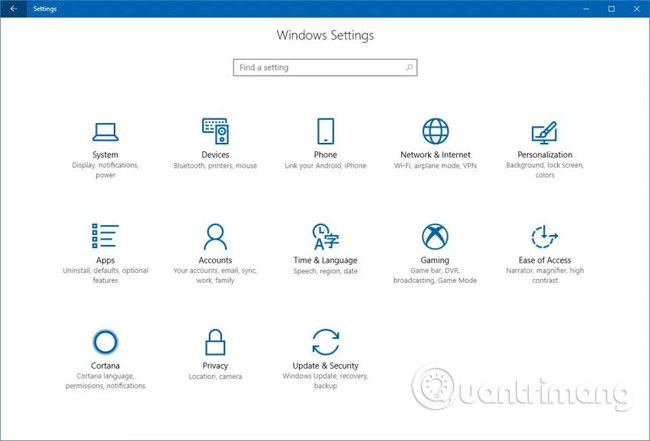
Task: Maximize the Settings window
Action: click(x=611, y=9)
